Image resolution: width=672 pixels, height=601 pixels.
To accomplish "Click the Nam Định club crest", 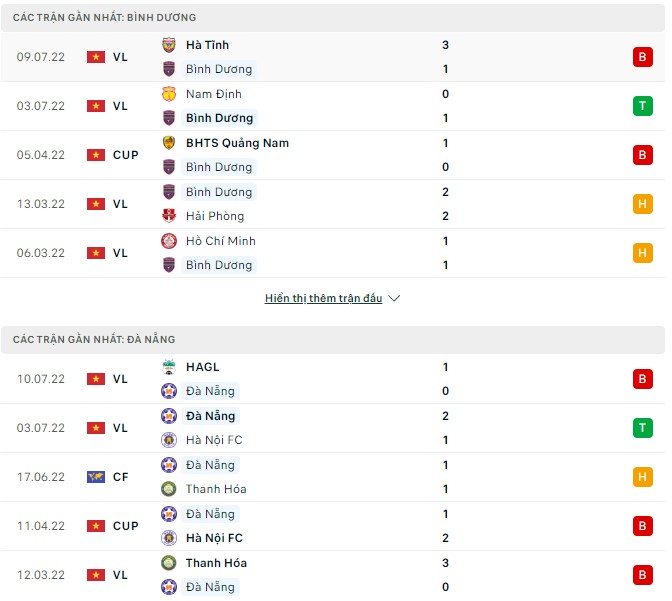I will tap(169, 94).
